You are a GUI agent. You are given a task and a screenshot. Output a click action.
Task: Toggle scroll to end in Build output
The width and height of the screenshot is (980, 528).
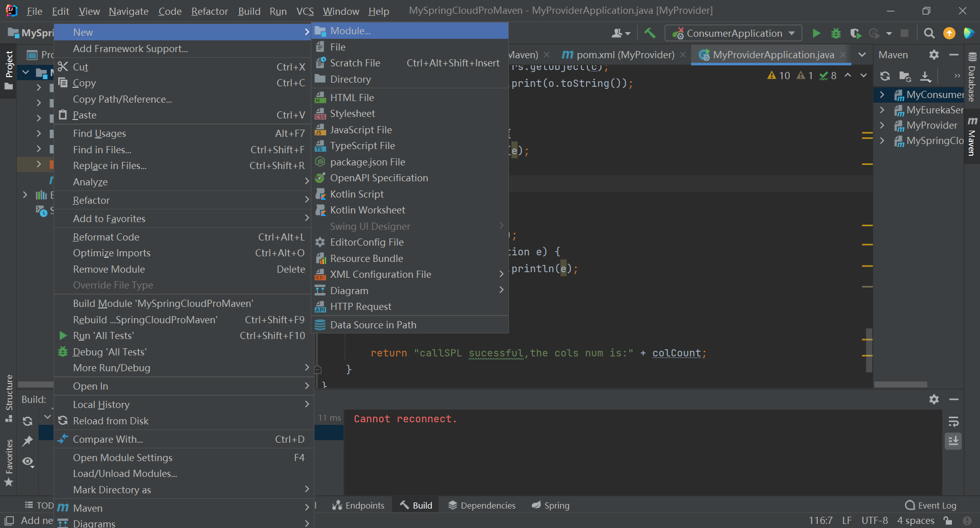coord(953,441)
